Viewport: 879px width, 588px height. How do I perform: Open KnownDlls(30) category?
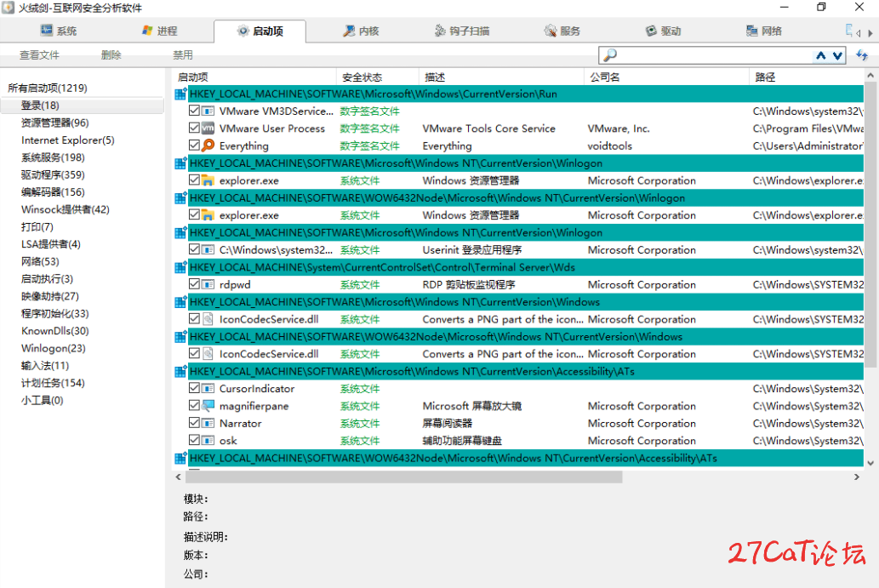[x=55, y=331]
